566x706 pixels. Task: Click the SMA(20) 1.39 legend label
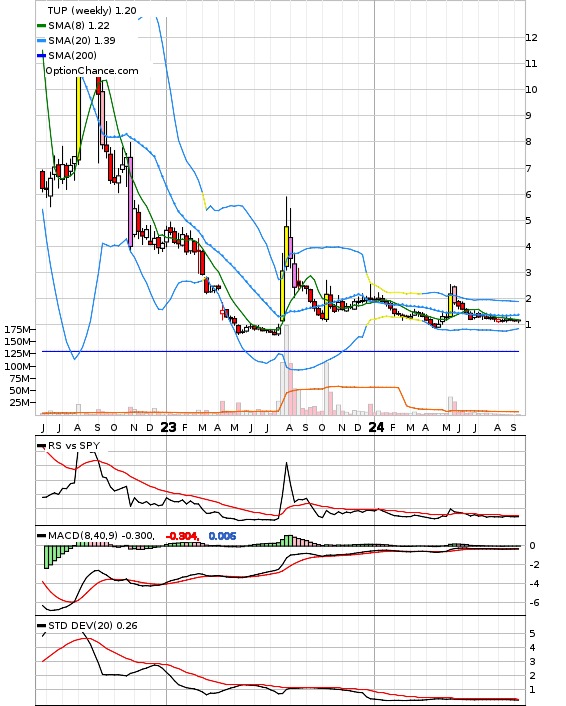[x=82, y=41]
